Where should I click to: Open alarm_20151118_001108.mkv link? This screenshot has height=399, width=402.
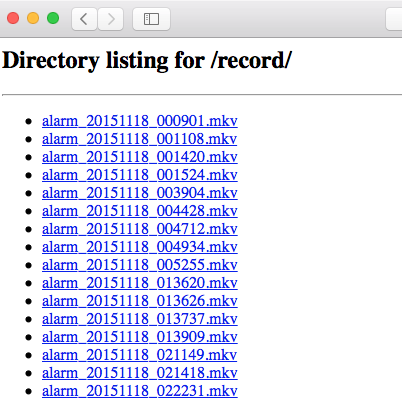tap(140, 139)
